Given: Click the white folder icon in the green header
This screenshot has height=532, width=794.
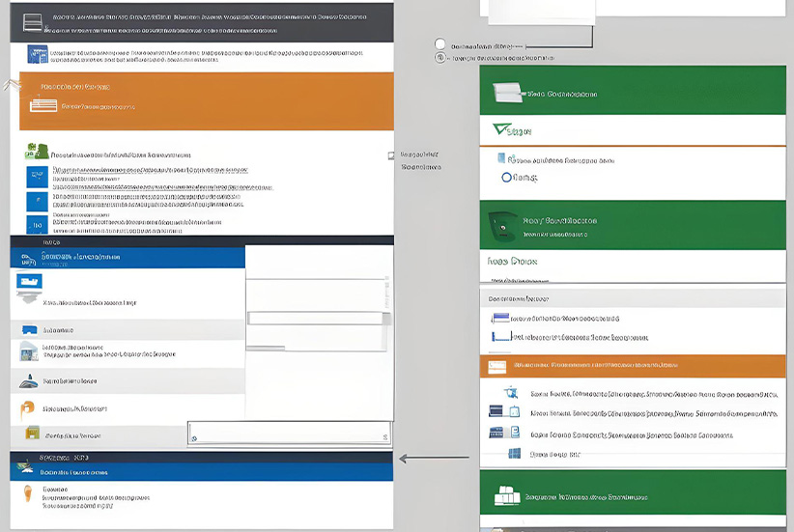Looking at the screenshot, I should point(505,93).
